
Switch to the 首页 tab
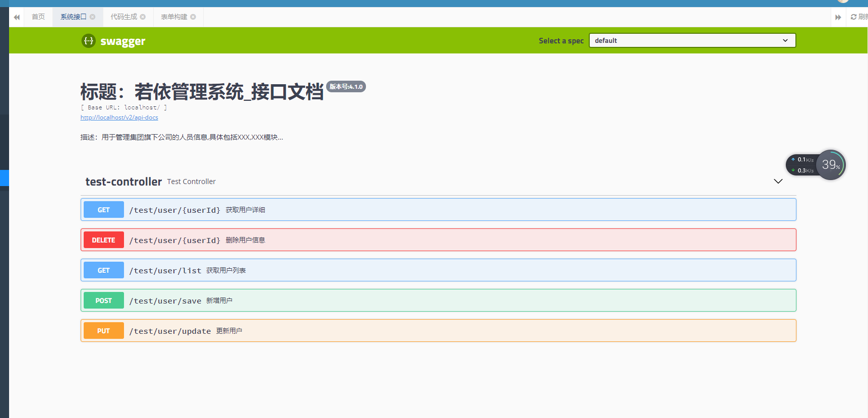coord(38,17)
